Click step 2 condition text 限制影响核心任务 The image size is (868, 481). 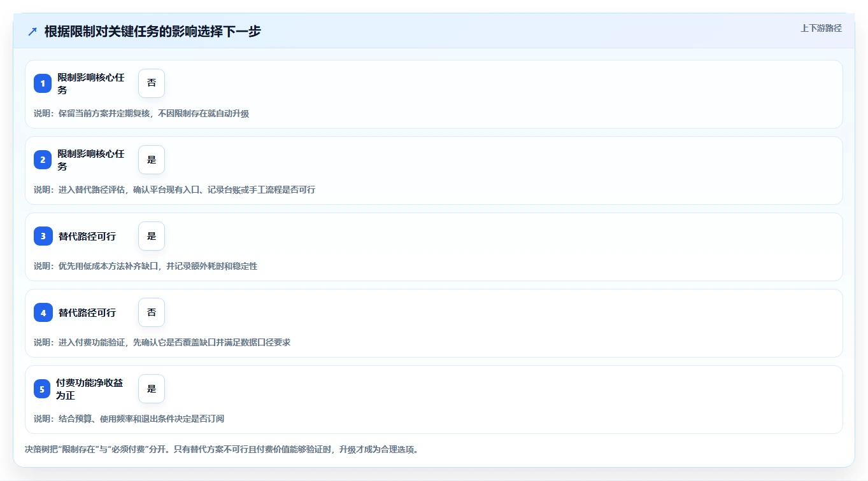(x=91, y=160)
